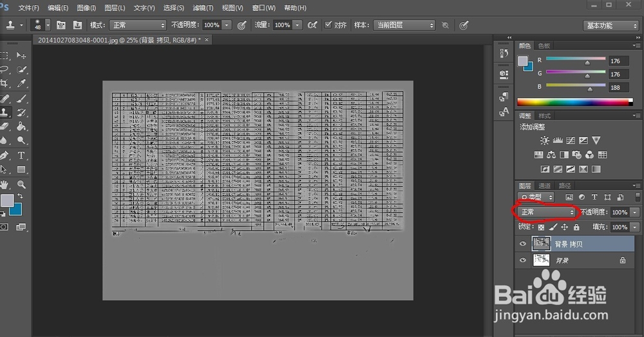The width and height of the screenshot is (644, 337).
Task: Add a Levels adjustment
Action: tap(558, 140)
